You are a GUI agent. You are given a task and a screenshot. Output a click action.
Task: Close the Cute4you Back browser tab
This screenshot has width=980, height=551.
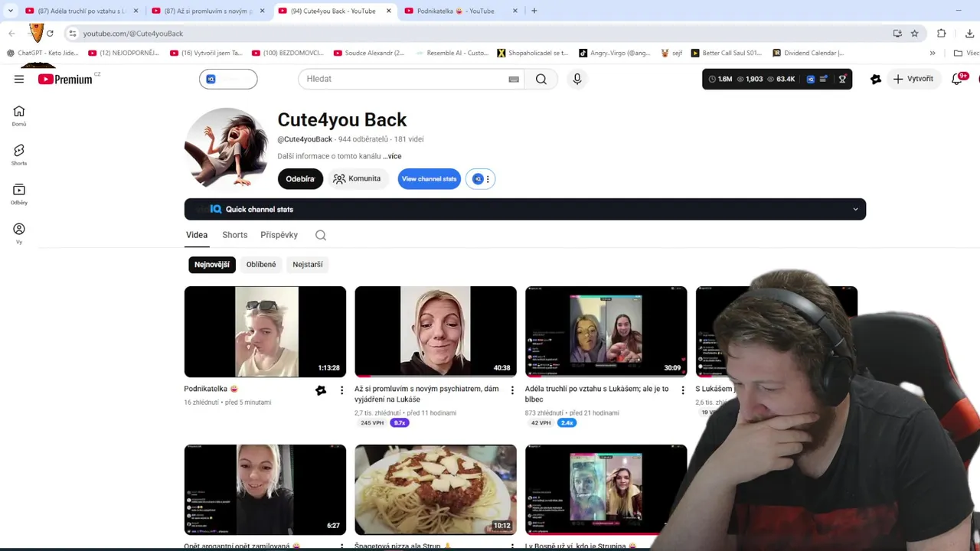point(389,11)
